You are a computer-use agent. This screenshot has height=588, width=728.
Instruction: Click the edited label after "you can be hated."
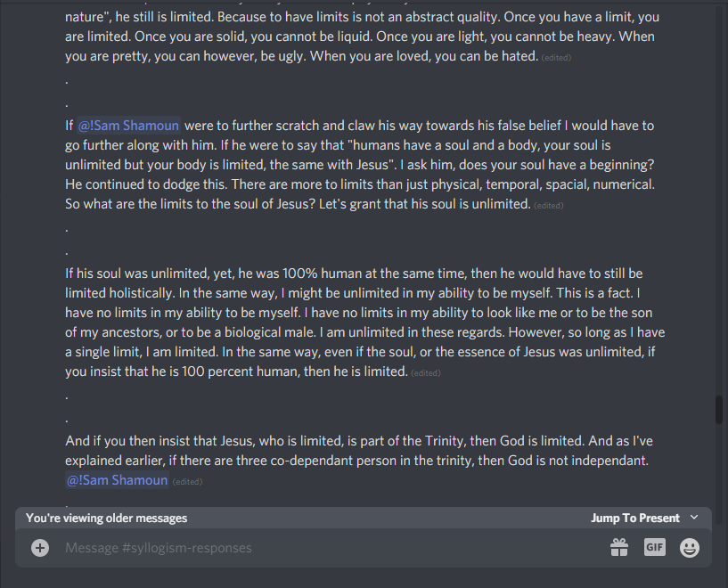[556, 58]
